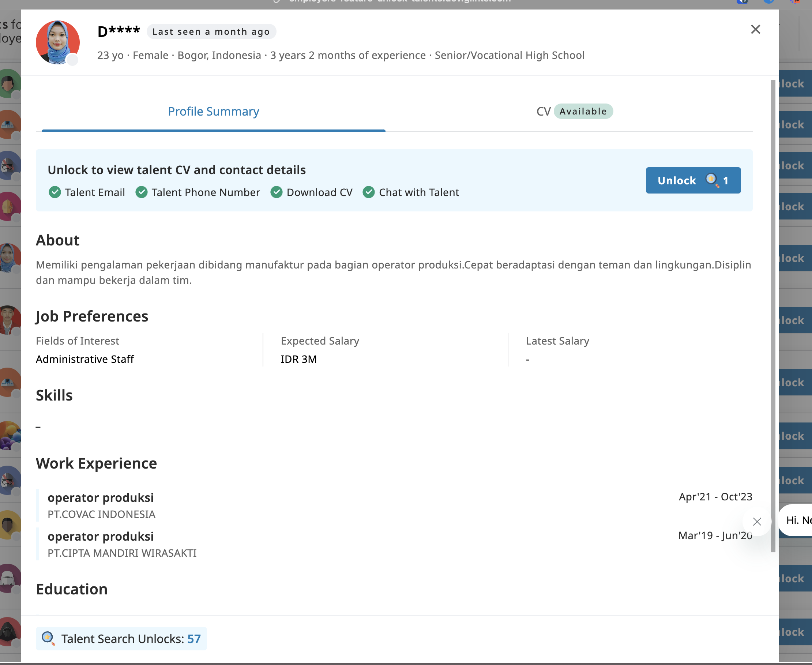812x665 pixels.
Task: Select the Profile Summary tab
Action: [x=213, y=112]
